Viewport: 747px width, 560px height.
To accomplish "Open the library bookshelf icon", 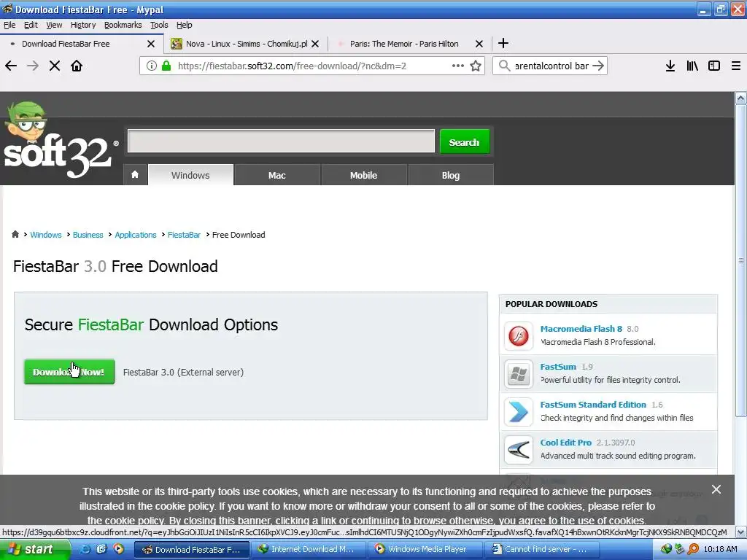I will tap(692, 66).
